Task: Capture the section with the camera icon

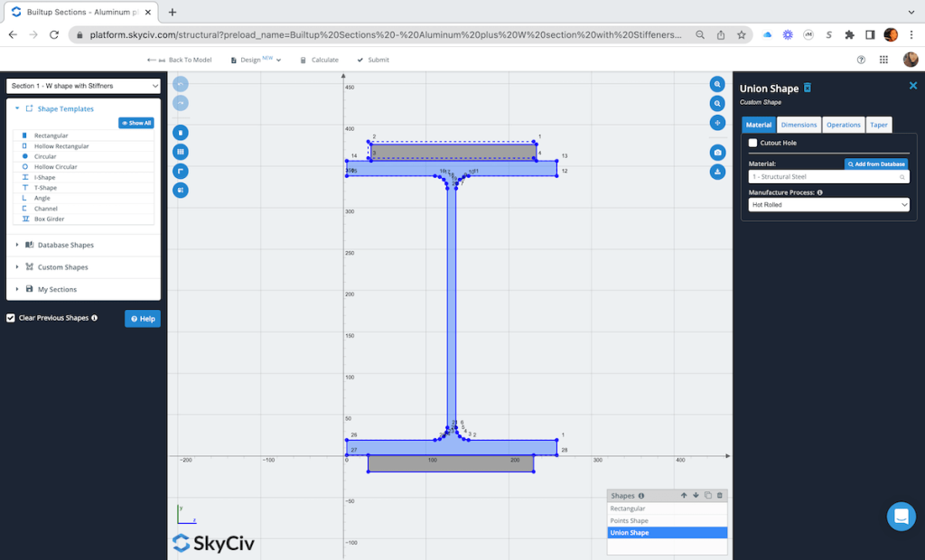Action: [716, 153]
